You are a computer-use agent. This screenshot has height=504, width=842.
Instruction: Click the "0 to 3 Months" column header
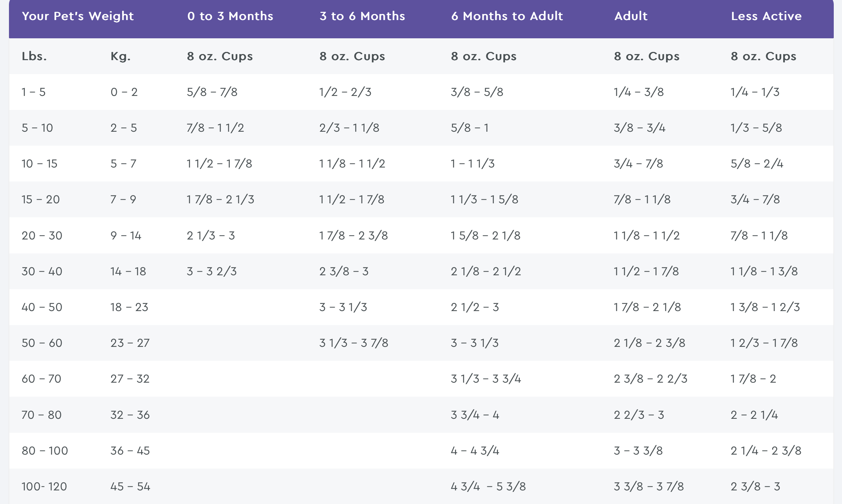coord(230,16)
